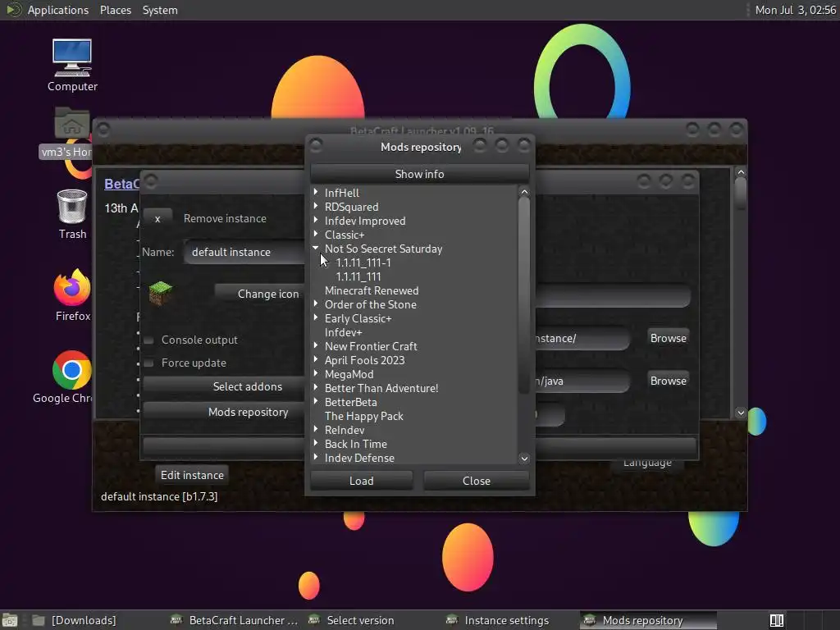This screenshot has width=840, height=630.
Task: Click the mods list scroll down arrow
Action: coord(524,458)
